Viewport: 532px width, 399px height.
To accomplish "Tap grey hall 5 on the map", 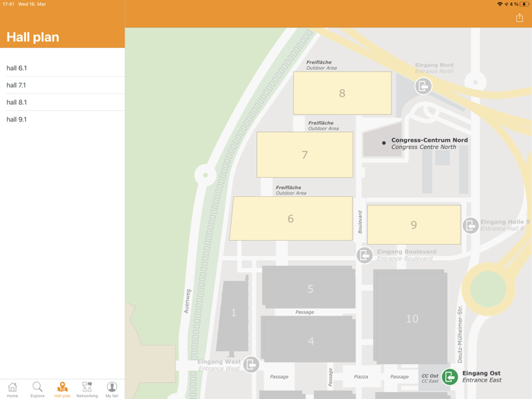I will [309, 288].
